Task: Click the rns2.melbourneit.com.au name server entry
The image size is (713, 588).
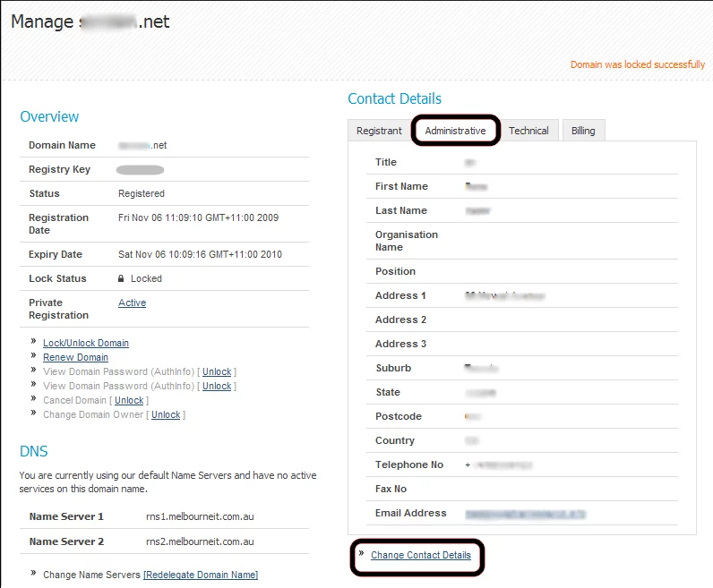Action: tap(199, 541)
